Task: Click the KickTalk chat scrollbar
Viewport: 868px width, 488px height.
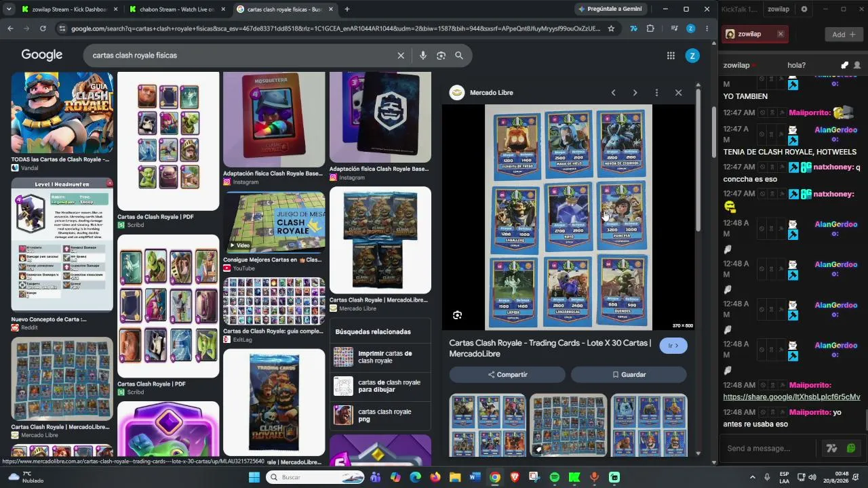Action: click(x=865, y=420)
